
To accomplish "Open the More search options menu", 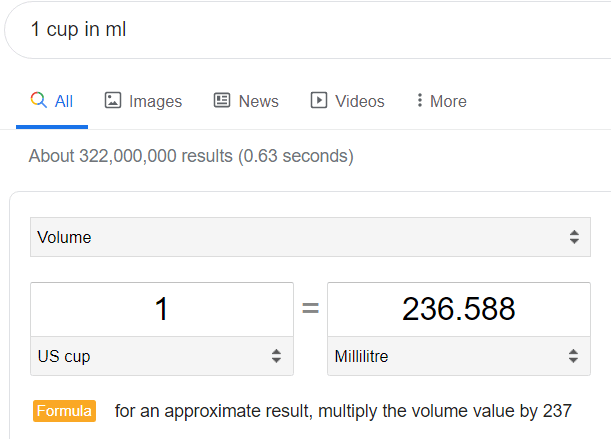I will (441, 101).
